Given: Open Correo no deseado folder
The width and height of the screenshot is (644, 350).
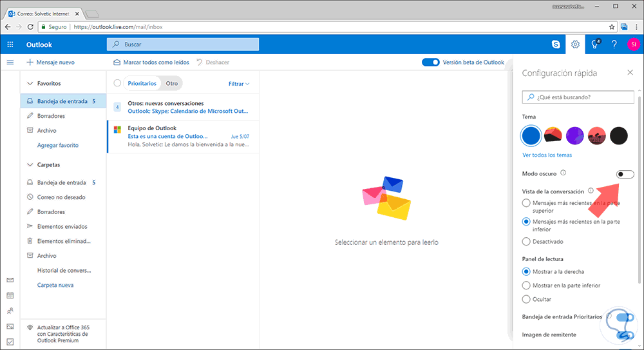Looking at the screenshot, I should pyautogui.click(x=63, y=197).
